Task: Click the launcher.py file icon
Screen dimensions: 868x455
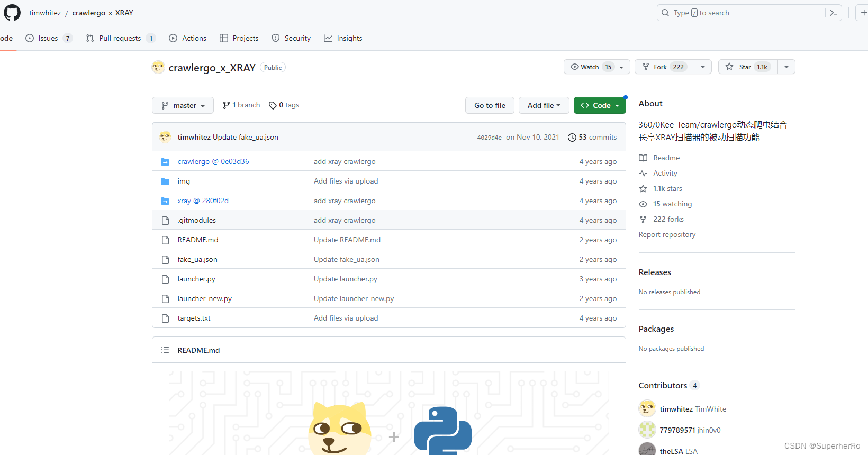Action: [165, 279]
